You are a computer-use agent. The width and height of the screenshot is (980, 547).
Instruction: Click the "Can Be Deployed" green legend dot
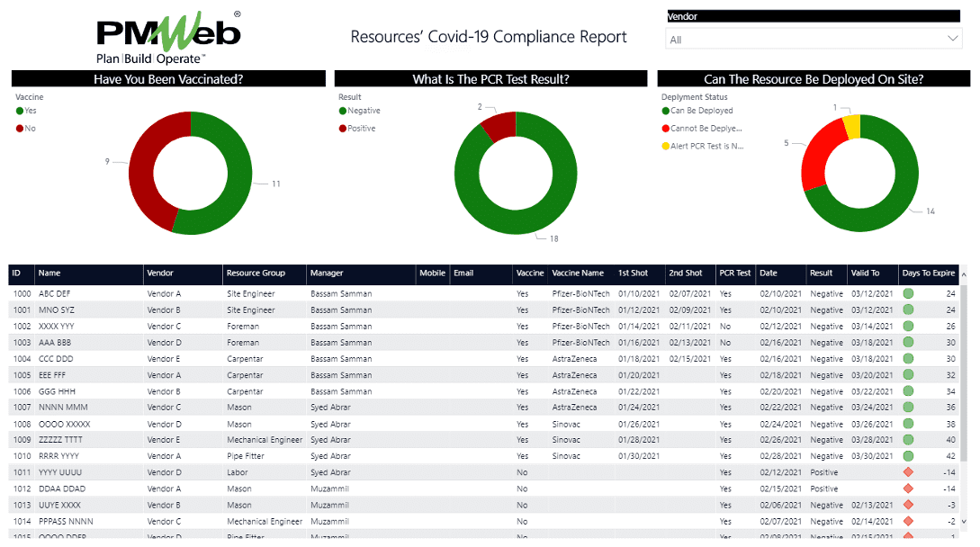click(666, 110)
